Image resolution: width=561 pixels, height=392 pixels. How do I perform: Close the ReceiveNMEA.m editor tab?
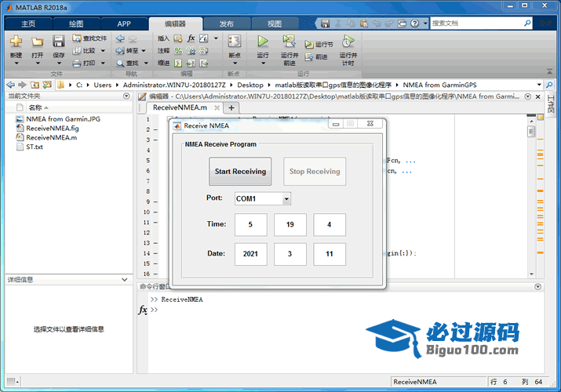point(217,107)
